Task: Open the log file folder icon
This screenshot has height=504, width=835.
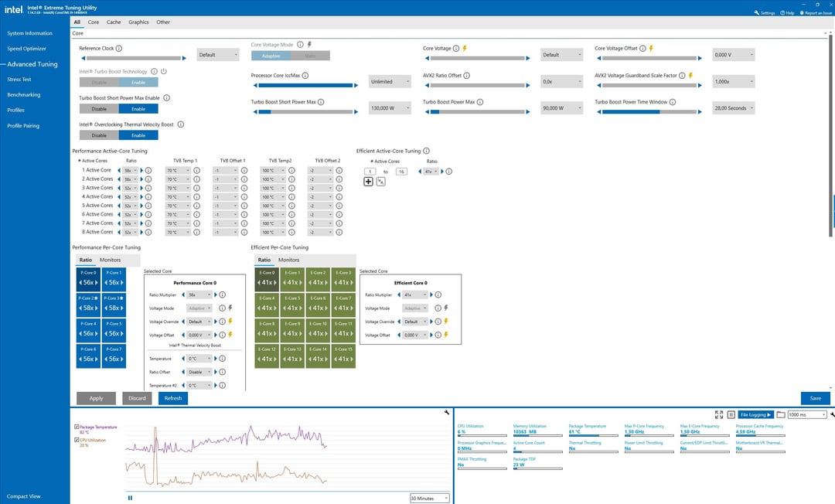Action: (x=781, y=415)
